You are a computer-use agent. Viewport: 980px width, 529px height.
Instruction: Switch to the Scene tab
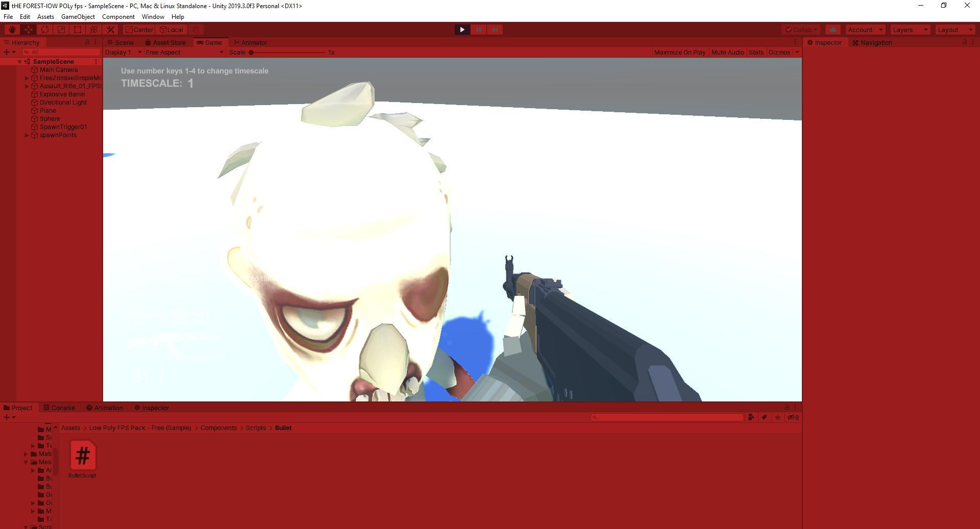pyautogui.click(x=120, y=43)
